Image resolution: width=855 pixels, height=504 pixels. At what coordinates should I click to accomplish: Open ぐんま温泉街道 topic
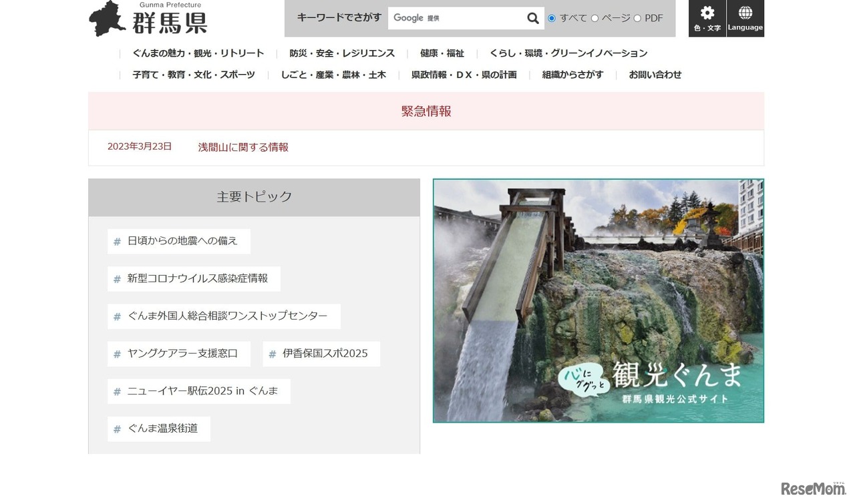coord(159,429)
